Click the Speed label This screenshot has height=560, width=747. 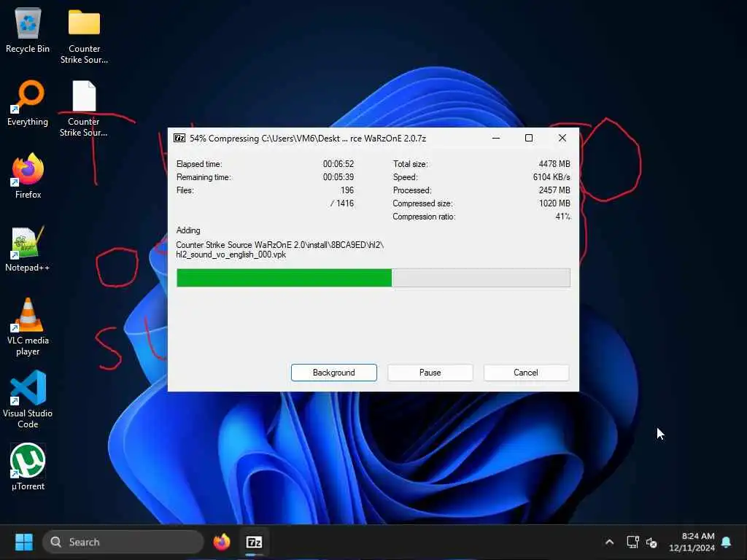tap(406, 177)
